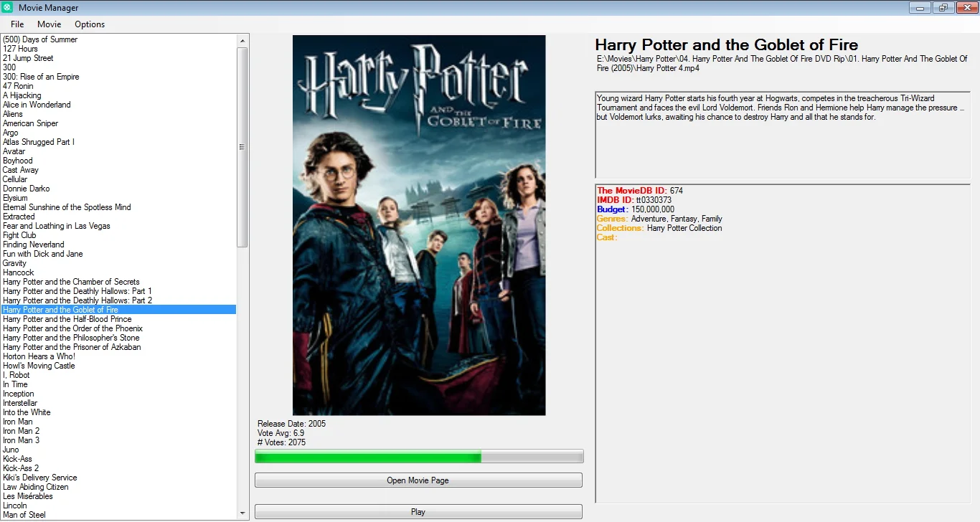Select "21 Jump Street" in movie list

pos(118,58)
